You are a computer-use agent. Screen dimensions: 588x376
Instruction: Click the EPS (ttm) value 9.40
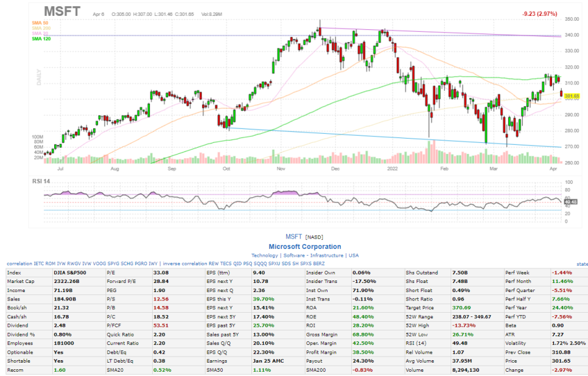coord(259,273)
